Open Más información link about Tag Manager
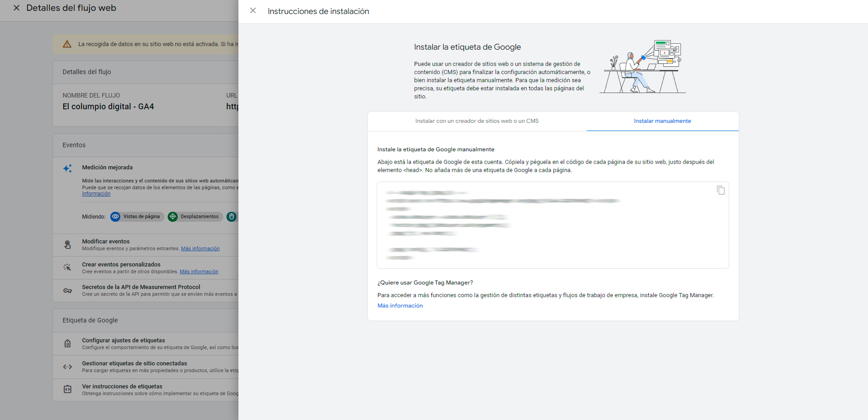The width and height of the screenshot is (868, 420). point(400,306)
